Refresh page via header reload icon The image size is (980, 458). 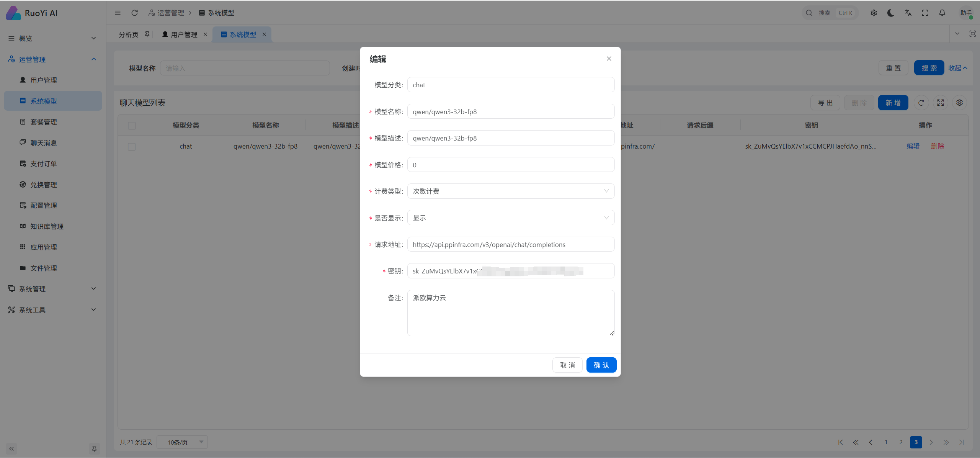134,13
